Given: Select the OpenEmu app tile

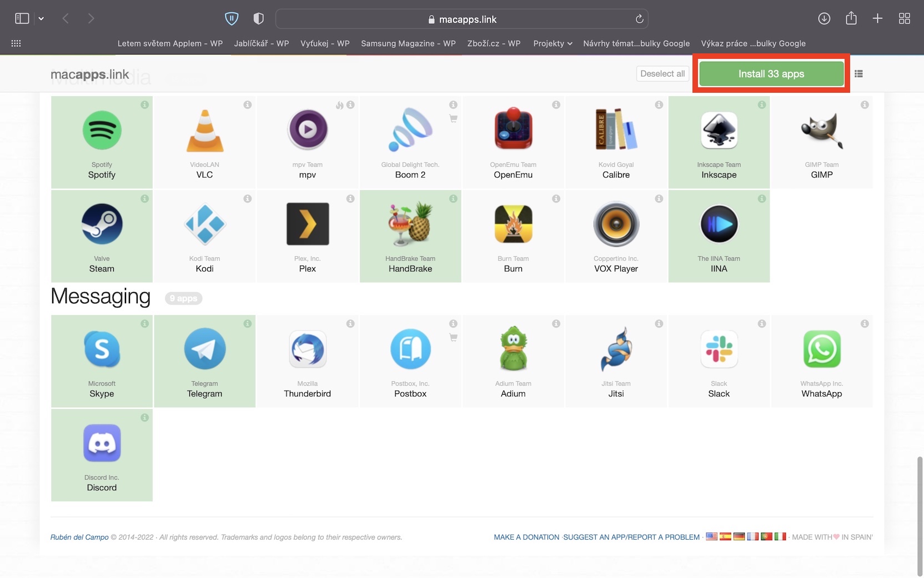Looking at the screenshot, I should 513,142.
